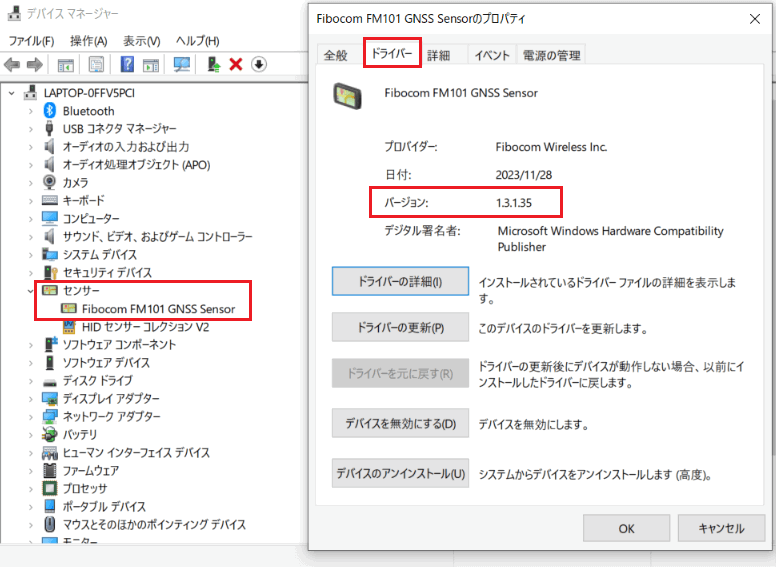Click デバイスのアンインストール(U) button
The image size is (776, 567).
400,473
